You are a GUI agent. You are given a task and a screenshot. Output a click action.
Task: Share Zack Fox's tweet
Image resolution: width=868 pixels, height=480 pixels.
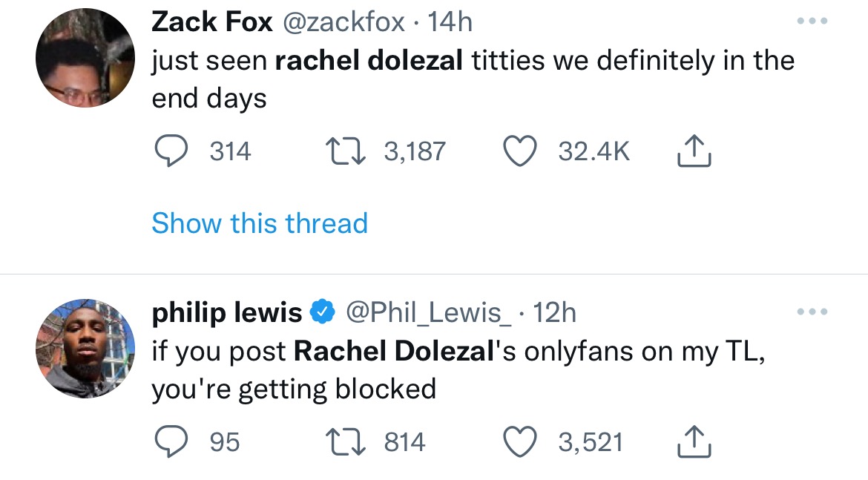[694, 152]
